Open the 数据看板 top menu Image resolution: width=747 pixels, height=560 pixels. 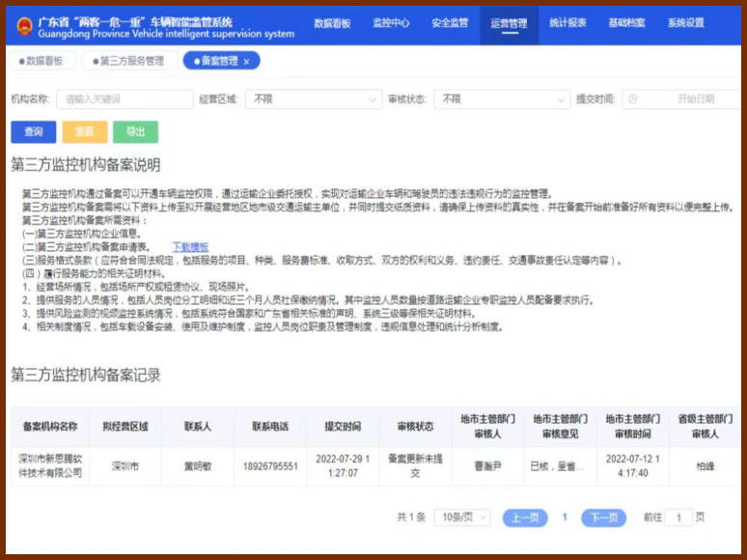point(332,23)
